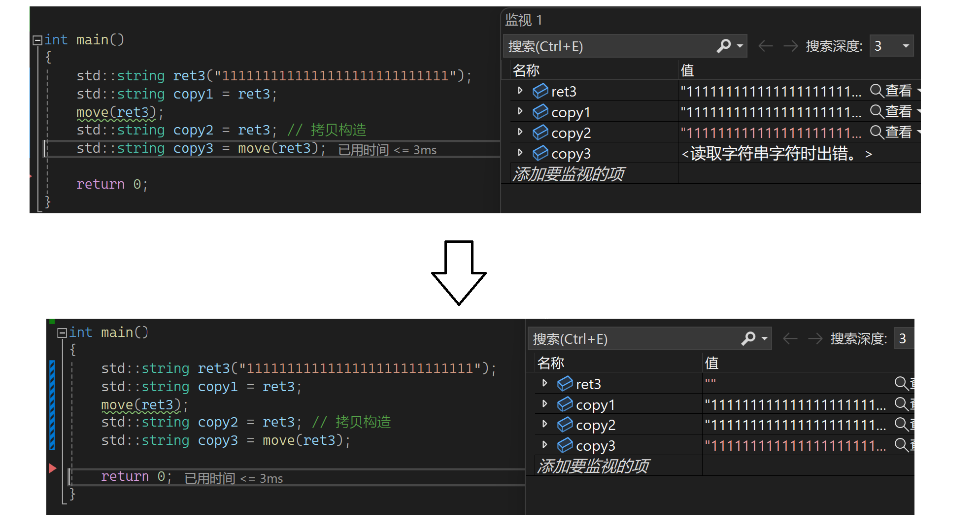
Task: Expand copy3 variable in top watch panel
Action: 520,153
